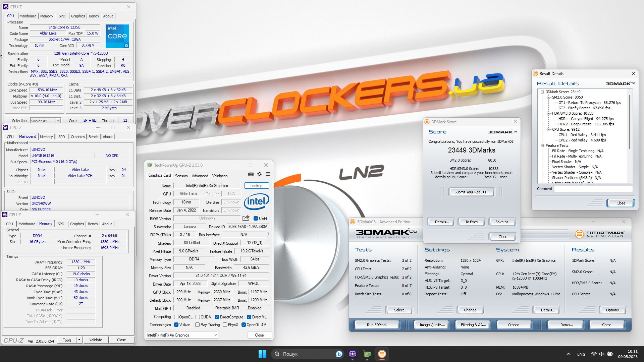The width and height of the screenshot is (644, 362).
Task: Click the battery tray icon
Action: 610,354
